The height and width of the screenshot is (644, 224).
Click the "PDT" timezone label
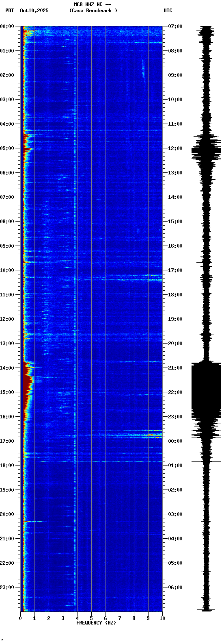tap(9, 11)
